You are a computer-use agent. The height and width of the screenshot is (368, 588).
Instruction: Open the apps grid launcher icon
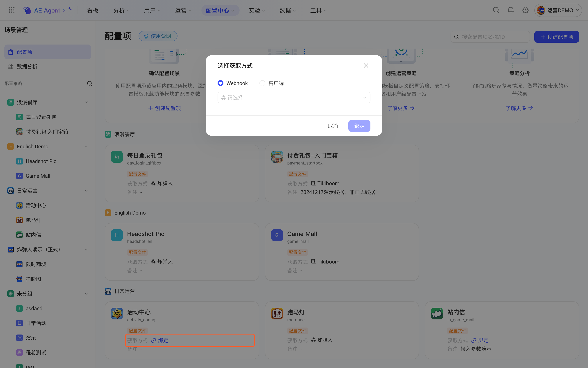click(12, 10)
